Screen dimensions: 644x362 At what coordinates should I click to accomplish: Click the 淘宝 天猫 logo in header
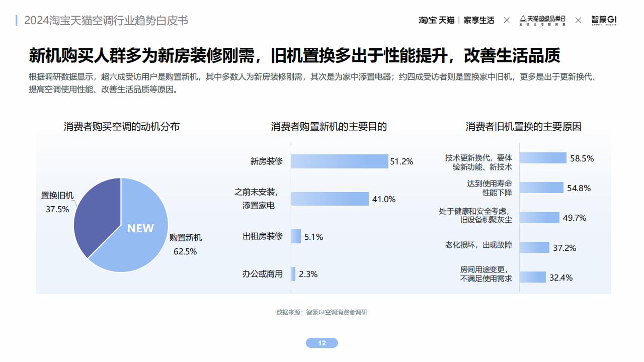[436, 20]
